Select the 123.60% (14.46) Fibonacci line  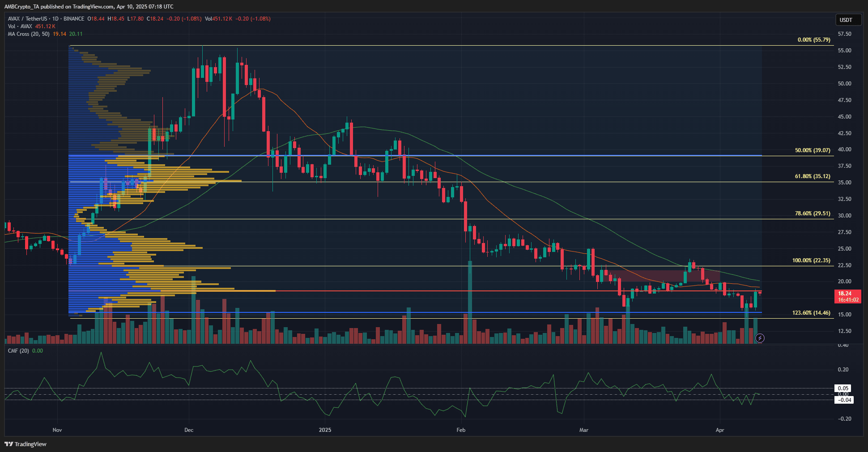click(812, 313)
